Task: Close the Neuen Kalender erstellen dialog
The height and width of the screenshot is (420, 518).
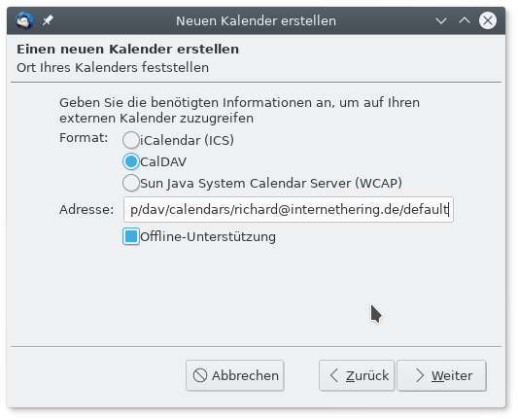Action: click(488, 20)
